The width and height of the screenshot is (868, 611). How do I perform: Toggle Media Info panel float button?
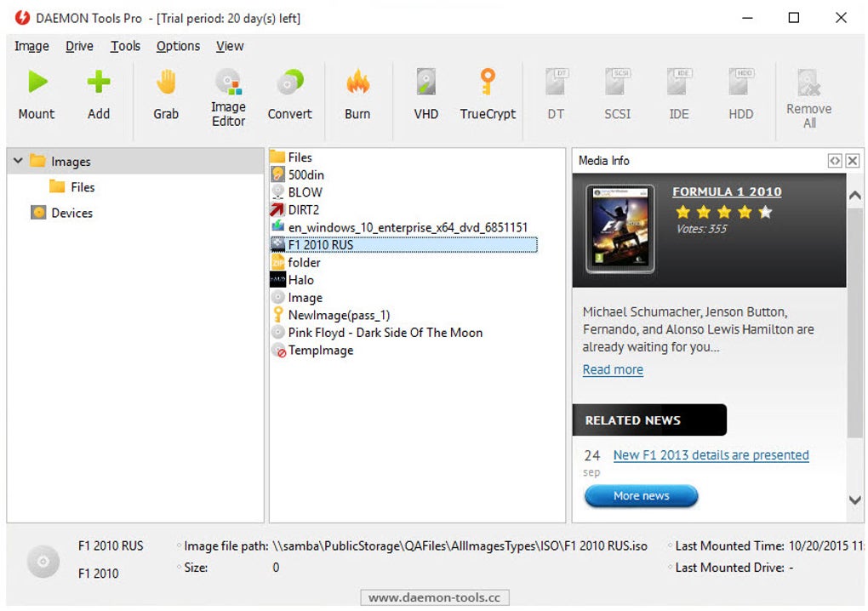(834, 161)
